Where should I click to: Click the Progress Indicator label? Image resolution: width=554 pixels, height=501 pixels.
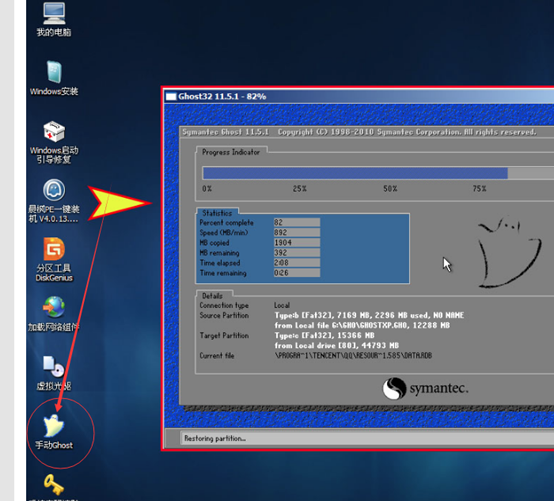point(231,152)
